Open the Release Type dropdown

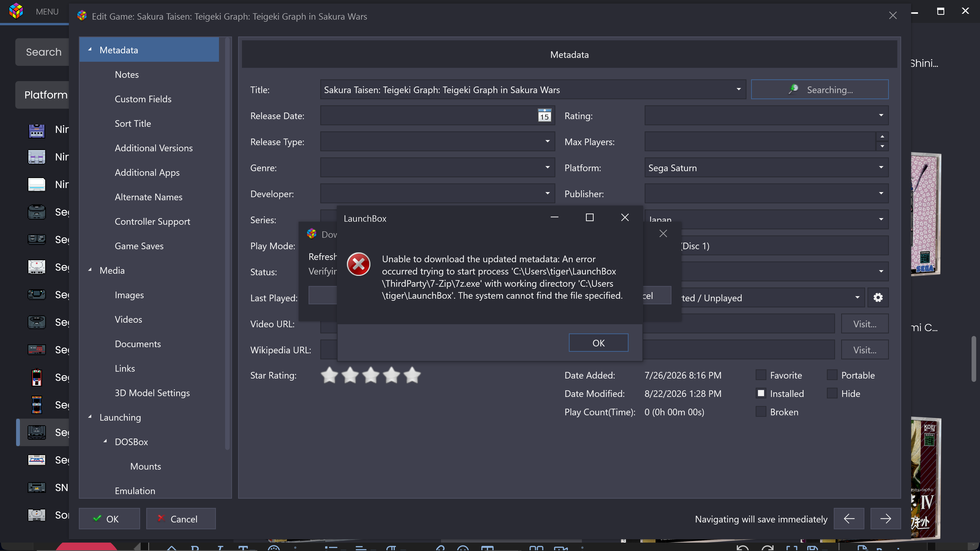point(547,142)
